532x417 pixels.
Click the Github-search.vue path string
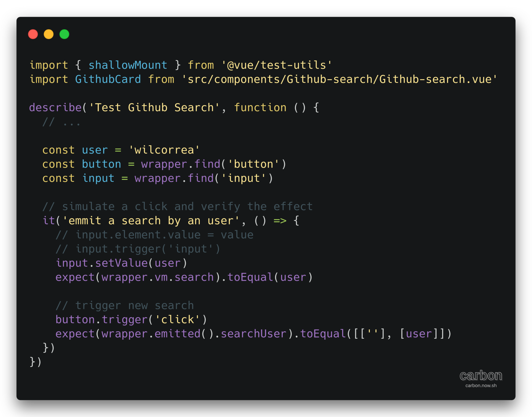coord(339,79)
